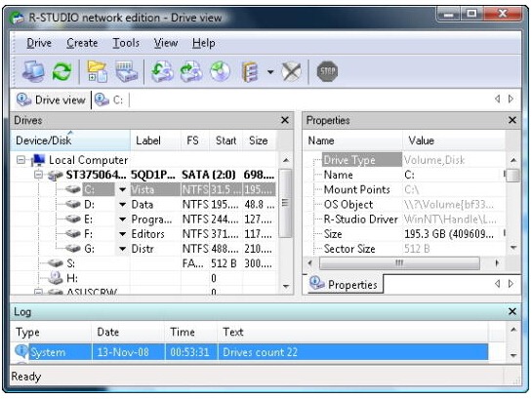Click the Scan drive toolbar icon

(x=127, y=71)
